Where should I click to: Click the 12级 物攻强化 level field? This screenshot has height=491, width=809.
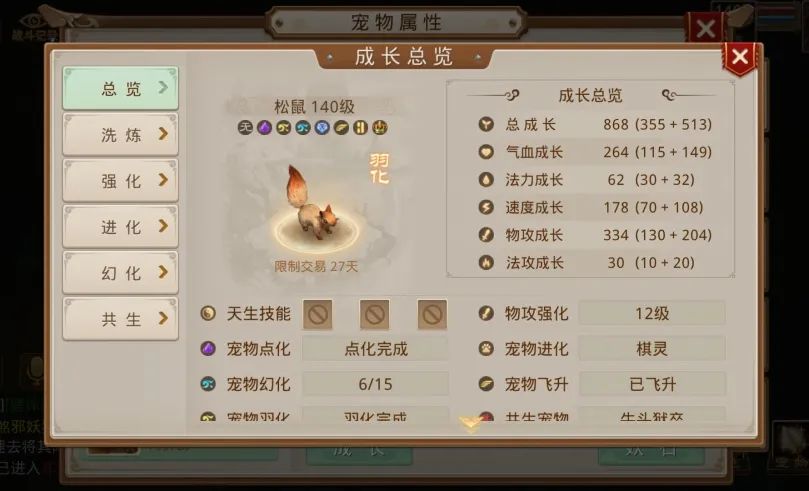pyautogui.click(x=652, y=313)
